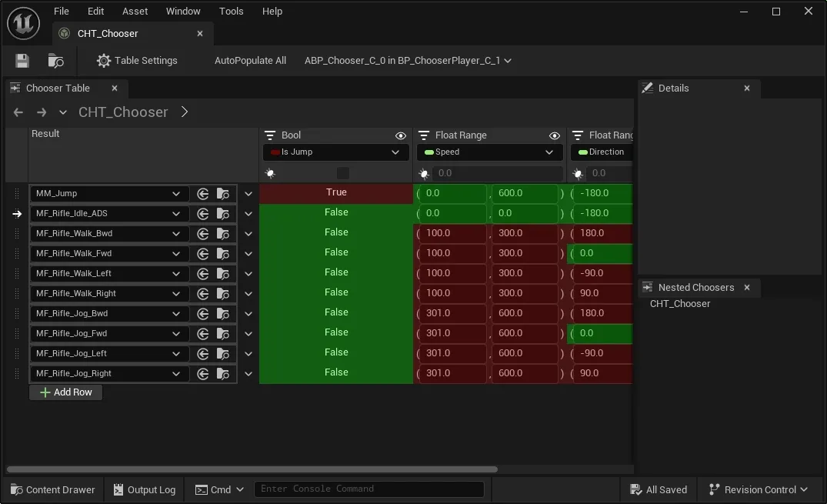Open the Window menu
The width and height of the screenshot is (827, 504).
pyautogui.click(x=183, y=11)
